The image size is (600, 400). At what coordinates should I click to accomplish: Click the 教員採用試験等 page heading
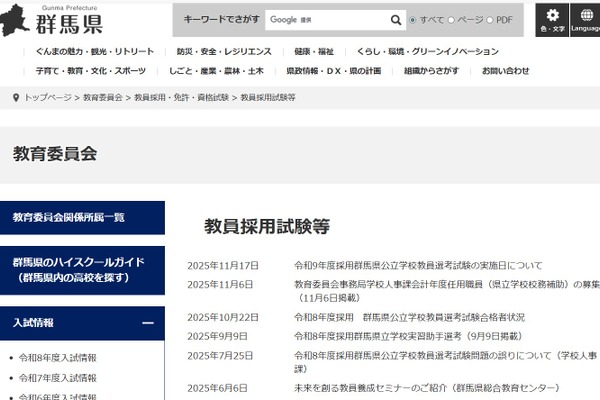coord(267,226)
